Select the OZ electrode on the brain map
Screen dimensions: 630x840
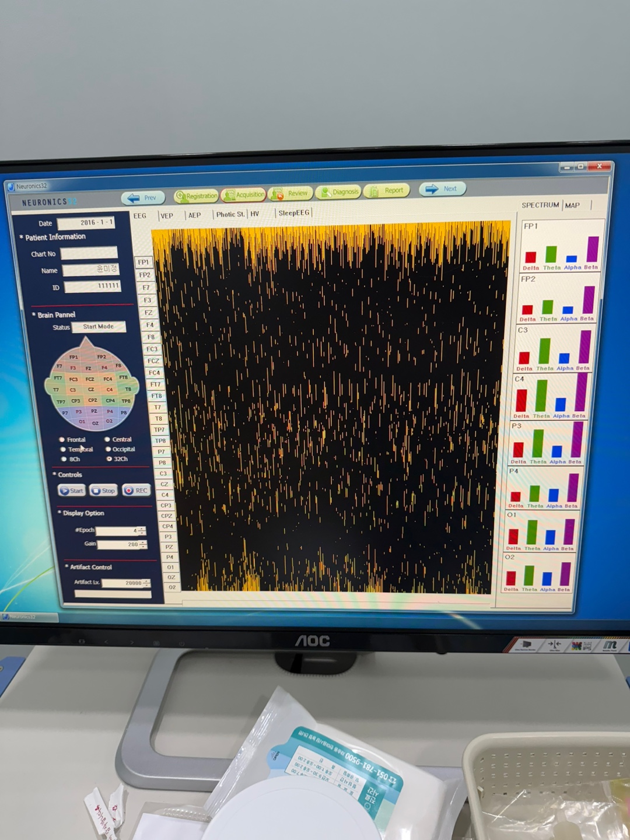click(x=95, y=423)
